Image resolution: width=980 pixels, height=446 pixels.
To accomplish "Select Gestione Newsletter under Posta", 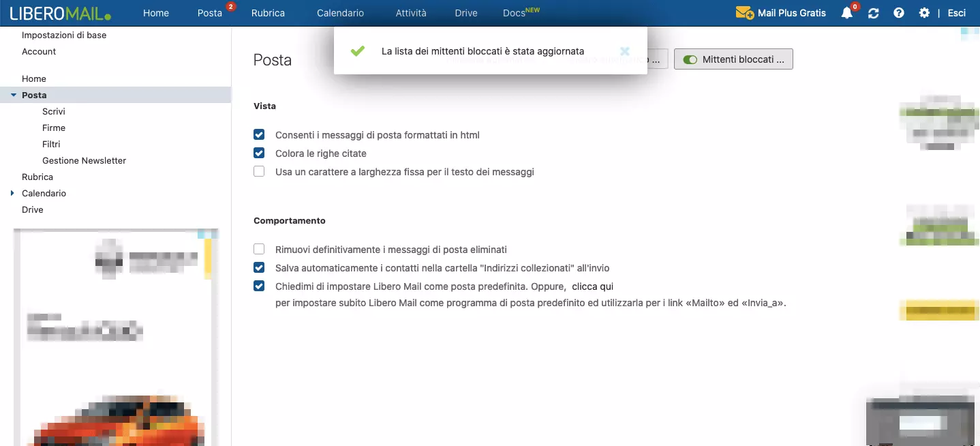I will (85, 161).
